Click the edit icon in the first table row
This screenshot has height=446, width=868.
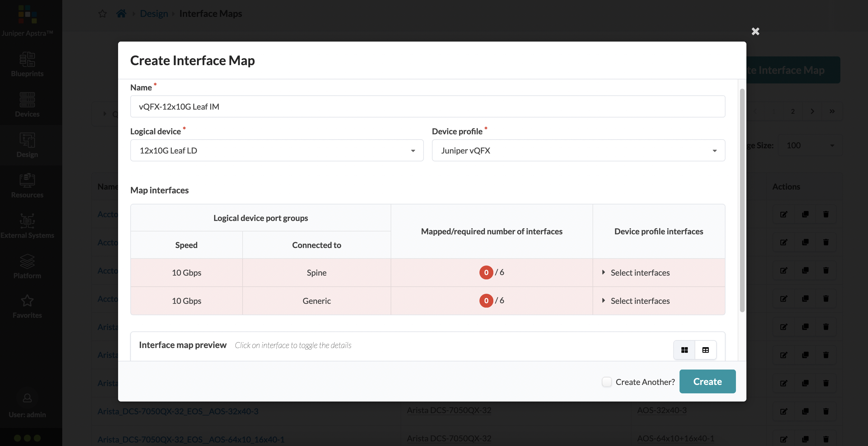(x=783, y=214)
